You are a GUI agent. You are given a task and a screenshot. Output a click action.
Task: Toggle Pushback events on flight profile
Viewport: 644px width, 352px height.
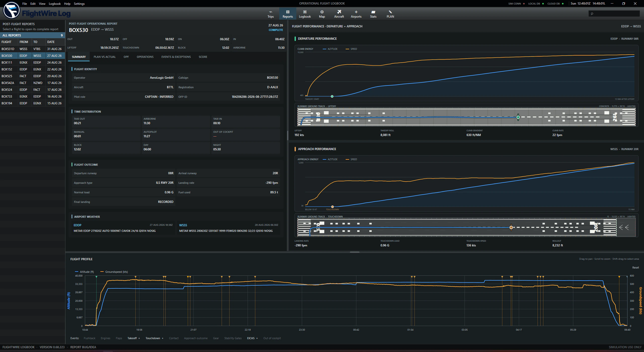coord(89,338)
